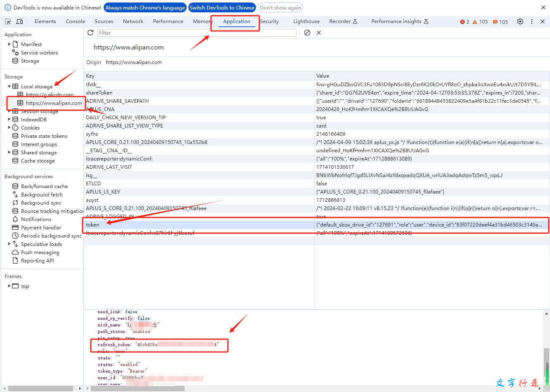Switch to the Sources tab
The image size is (550, 392).
104,21
